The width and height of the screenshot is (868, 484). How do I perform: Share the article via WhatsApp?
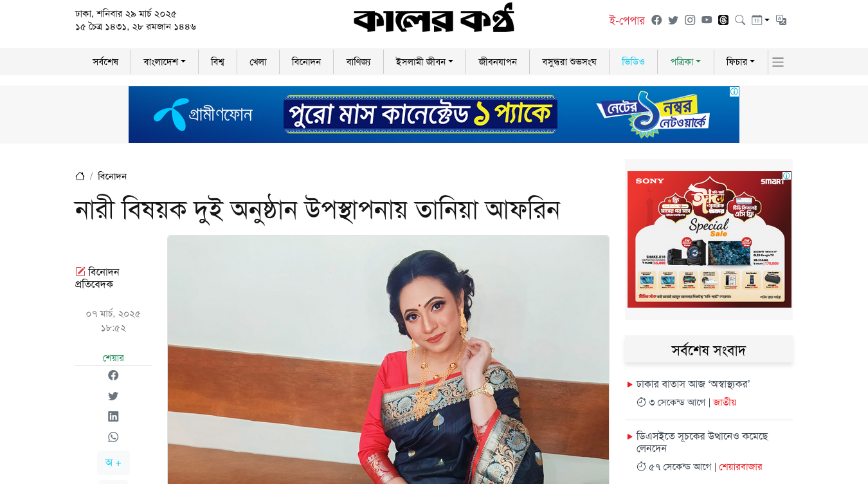[x=113, y=437]
